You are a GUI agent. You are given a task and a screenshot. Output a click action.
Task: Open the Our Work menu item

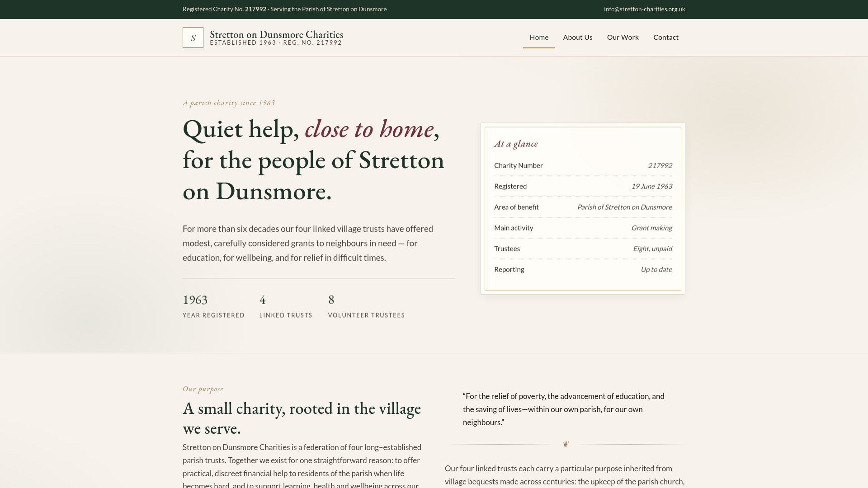pos(623,38)
